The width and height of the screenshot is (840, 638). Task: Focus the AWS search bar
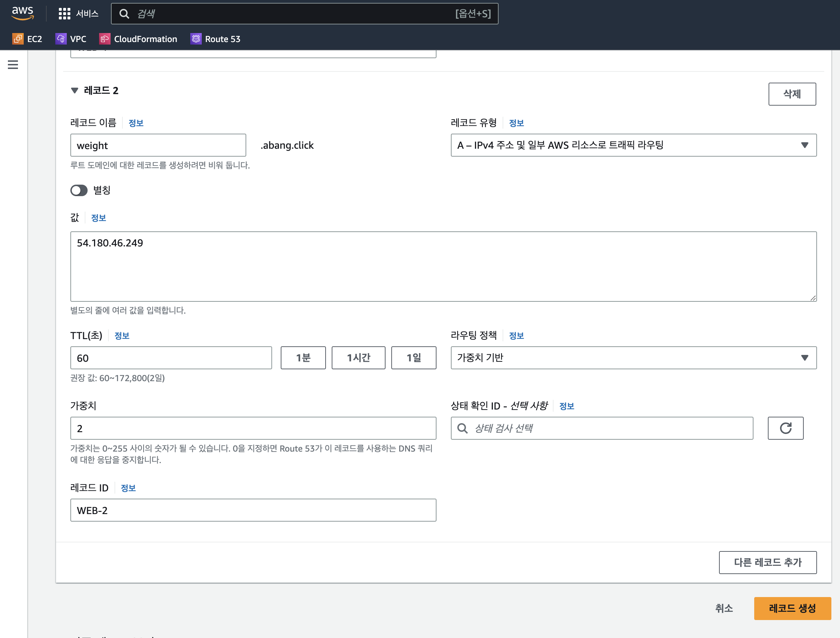(x=289, y=14)
